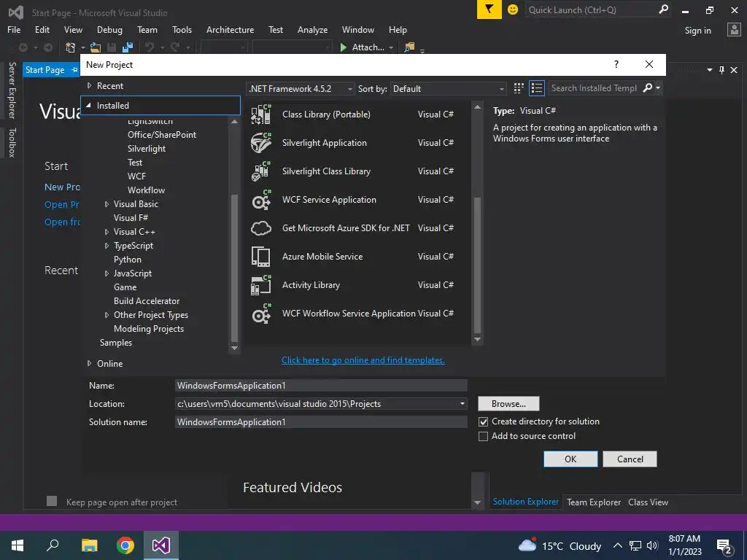
Task: Click the New Project dialog help question mark
Action: (616, 64)
